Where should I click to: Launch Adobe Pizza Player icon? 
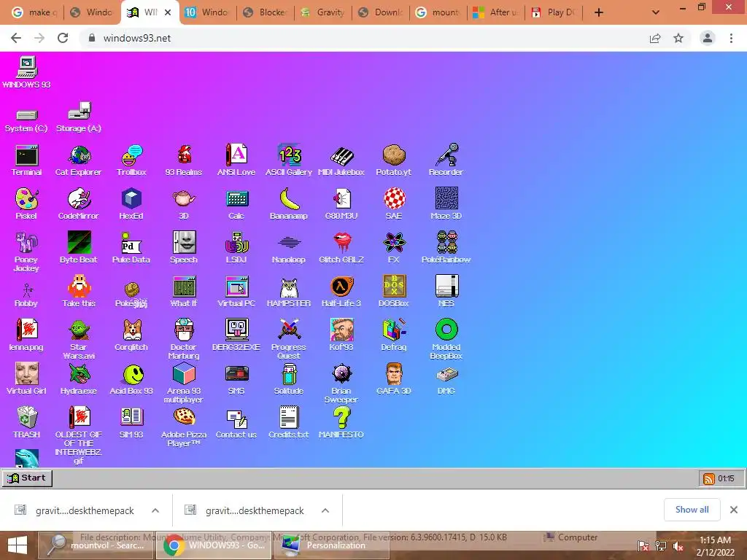pyautogui.click(x=184, y=427)
